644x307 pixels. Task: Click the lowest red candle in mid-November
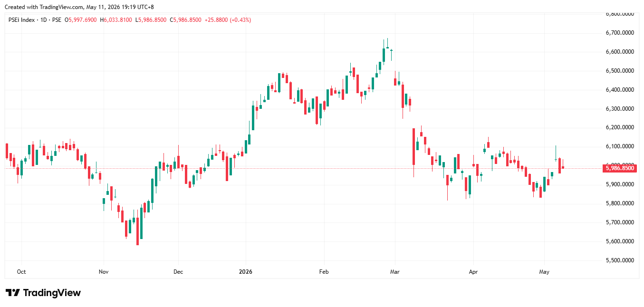[x=137, y=231]
